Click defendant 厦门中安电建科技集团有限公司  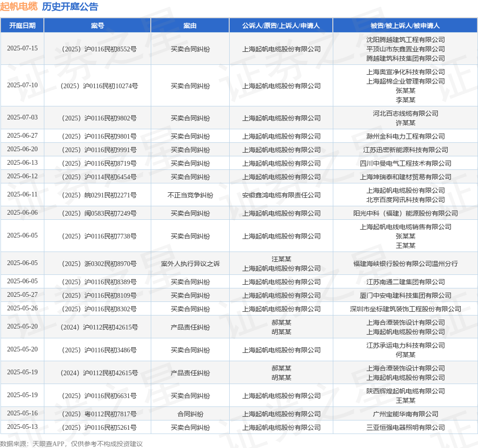pyautogui.click(x=406, y=295)
